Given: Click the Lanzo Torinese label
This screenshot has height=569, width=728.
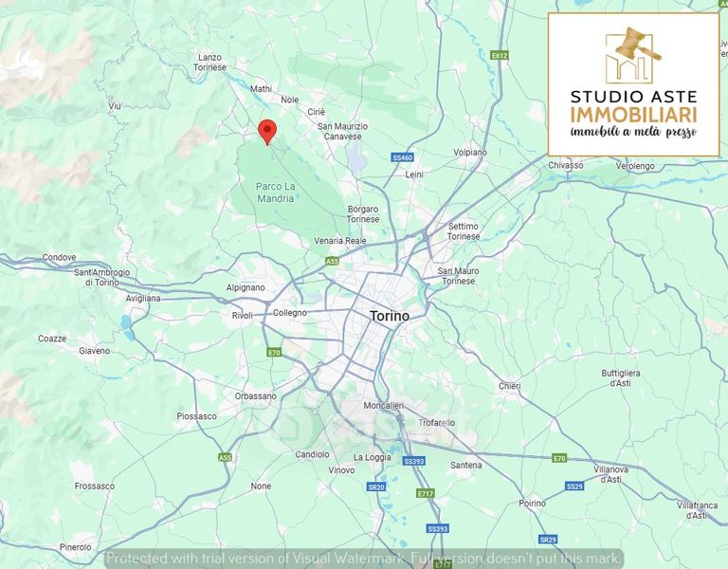Looking at the screenshot, I should (209, 63).
